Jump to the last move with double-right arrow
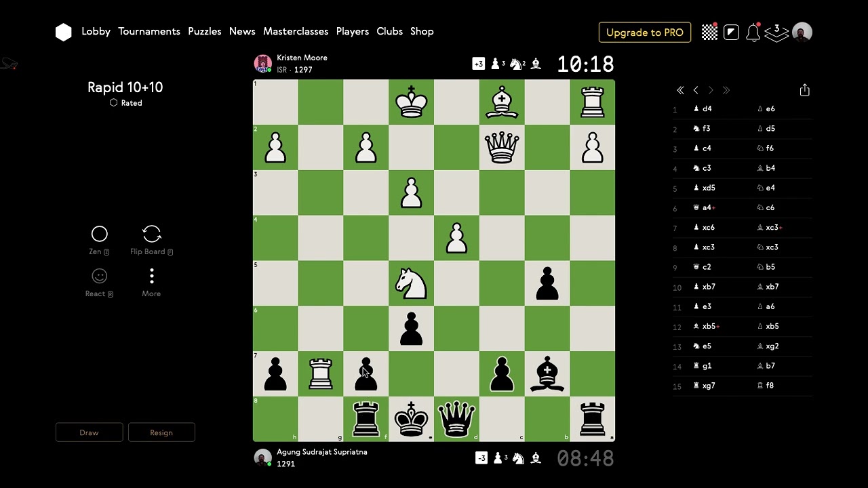Screen dimensions: 868x488 [726, 90]
